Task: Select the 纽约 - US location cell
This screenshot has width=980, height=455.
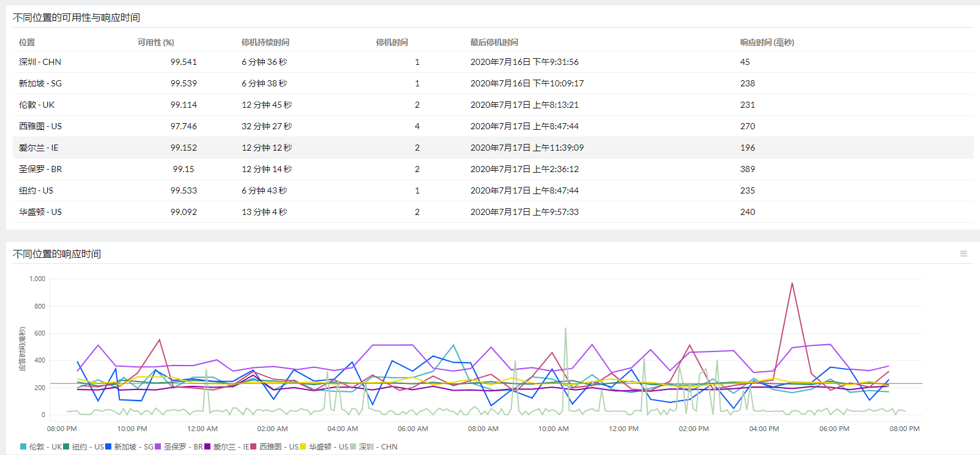Action: click(36, 190)
